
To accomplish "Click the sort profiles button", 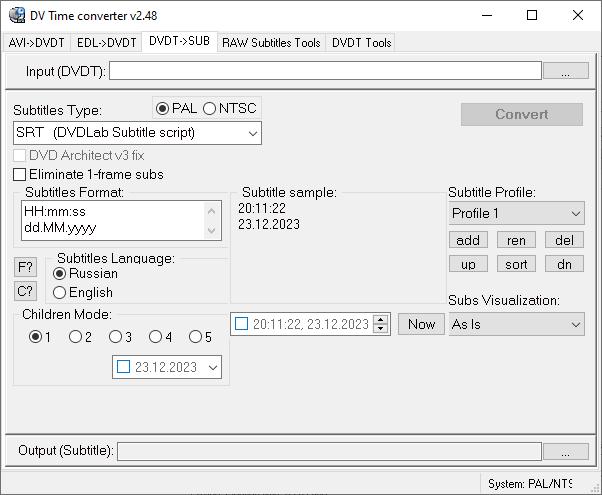I will click(x=516, y=264).
